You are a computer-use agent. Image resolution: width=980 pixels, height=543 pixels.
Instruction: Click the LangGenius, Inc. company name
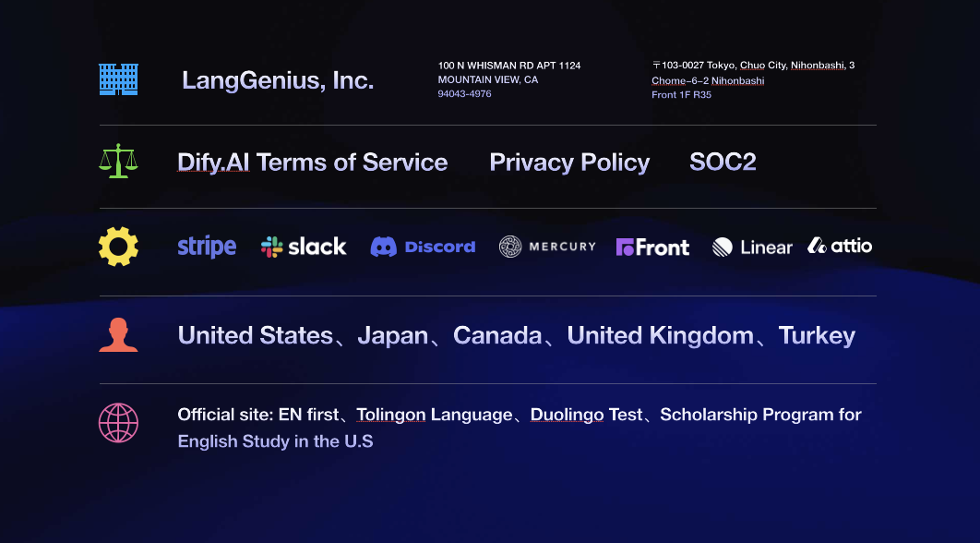[278, 80]
